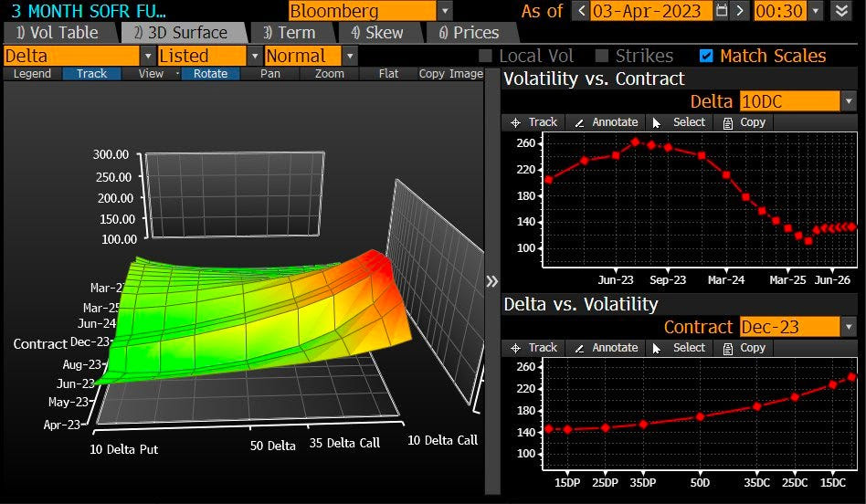Open the Dec-23 contract dropdown
The height and width of the screenshot is (504, 866).
pos(849,327)
